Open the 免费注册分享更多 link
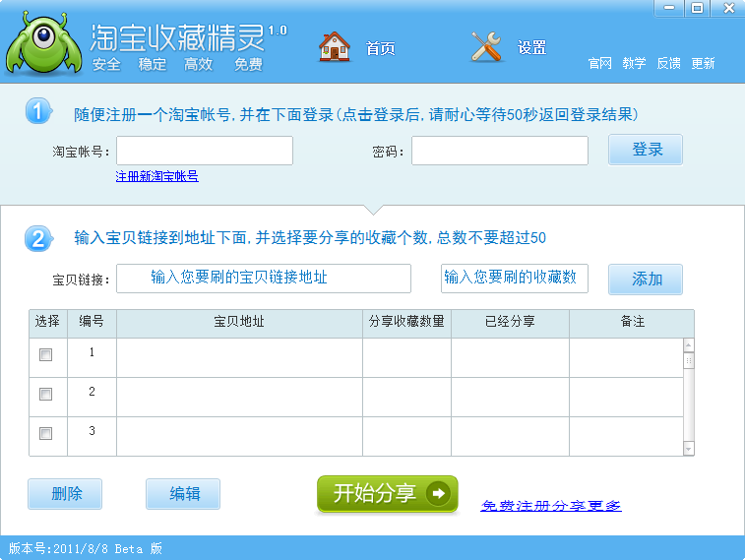745x560 pixels. point(551,505)
